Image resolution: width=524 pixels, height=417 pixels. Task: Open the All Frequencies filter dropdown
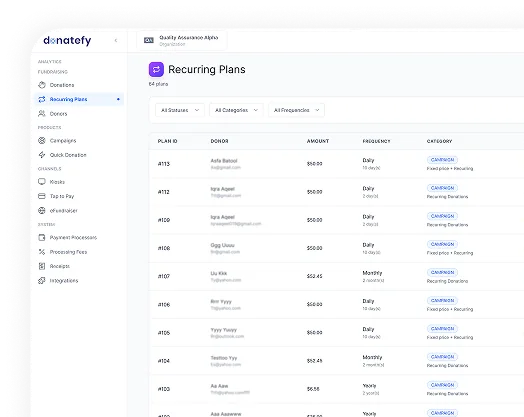(x=296, y=110)
